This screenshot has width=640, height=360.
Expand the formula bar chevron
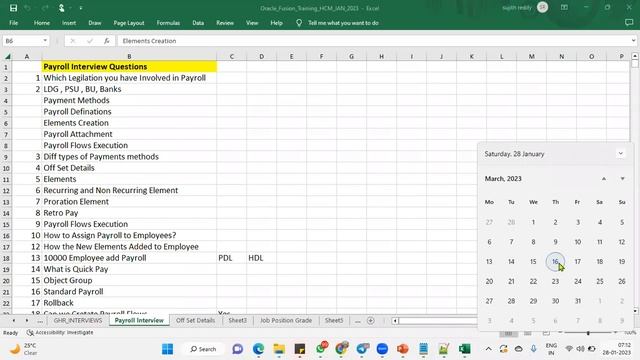pyautogui.click(x=633, y=41)
